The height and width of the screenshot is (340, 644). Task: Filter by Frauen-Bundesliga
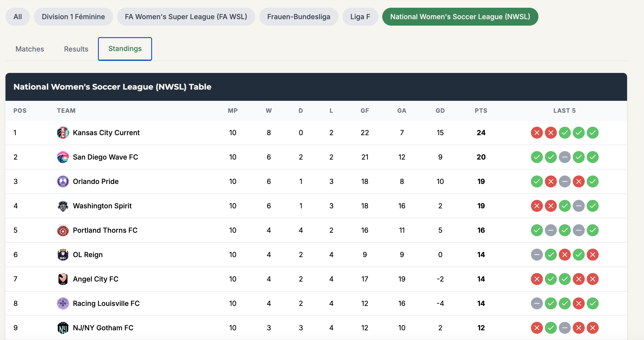(299, 17)
